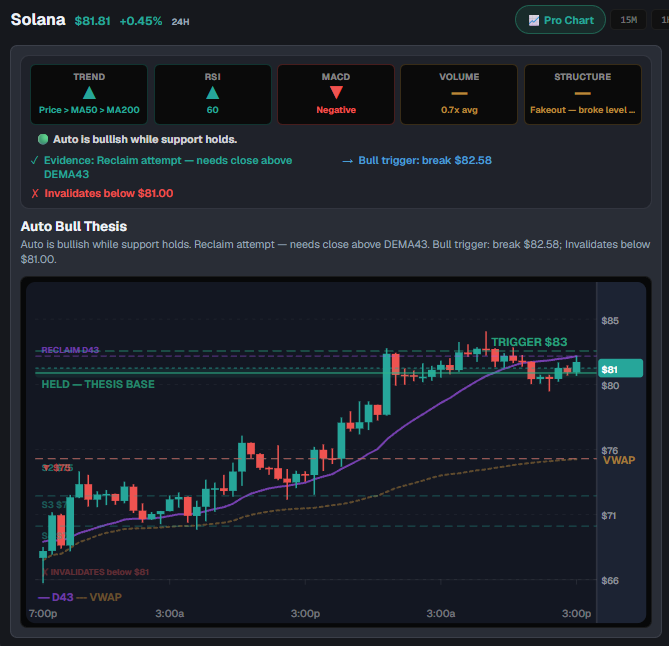Viewport: 669px width, 646px height.
Task: Click the blue arrow before Bull trigger
Action: point(348,161)
